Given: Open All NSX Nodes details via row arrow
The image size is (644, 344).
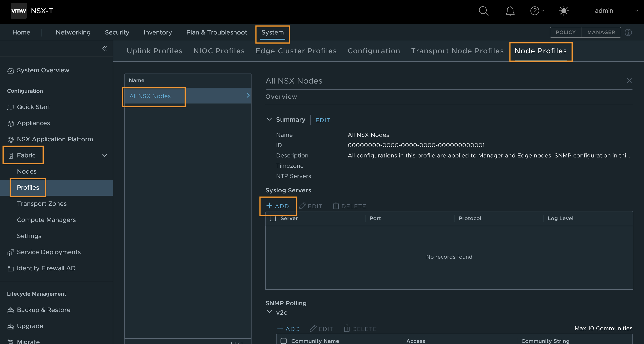Looking at the screenshot, I should (x=248, y=96).
